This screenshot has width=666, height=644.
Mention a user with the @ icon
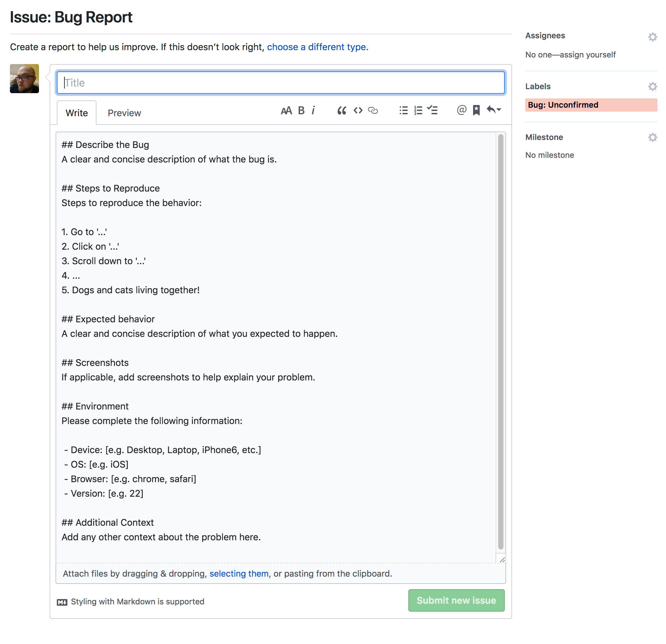pos(462,110)
